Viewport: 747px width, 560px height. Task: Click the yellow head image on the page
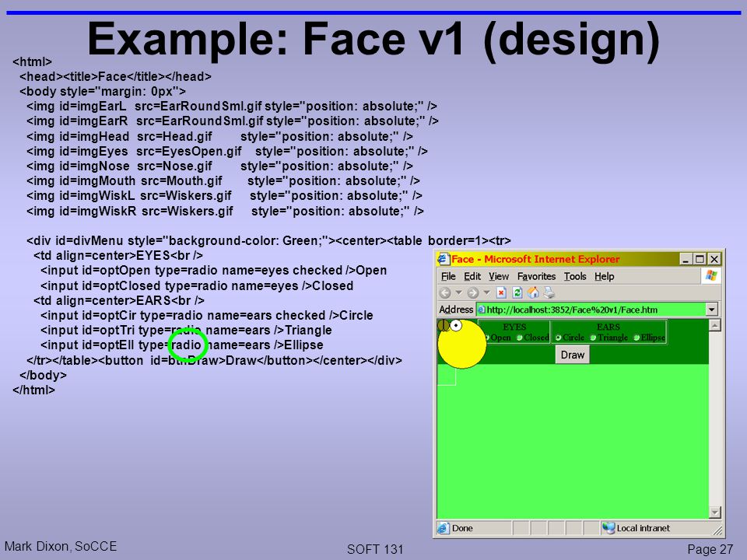[x=462, y=345]
